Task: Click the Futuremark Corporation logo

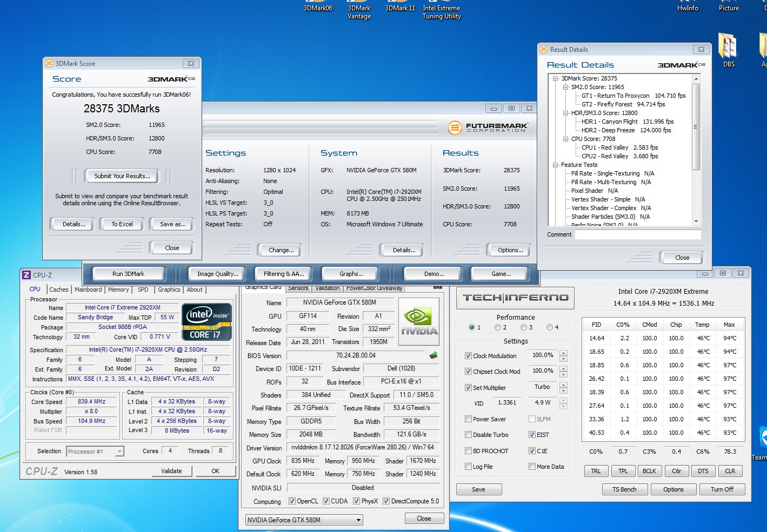Action: pyautogui.click(x=489, y=127)
